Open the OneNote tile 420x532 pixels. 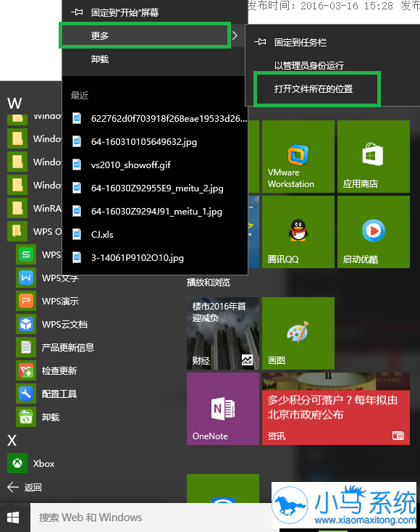click(223, 409)
